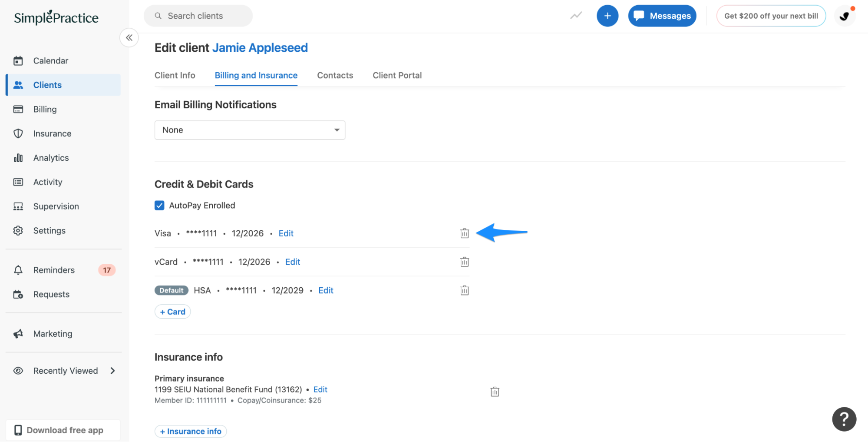Click the 17 reminders badge
Image resolution: width=868 pixels, height=442 pixels.
[x=107, y=270]
